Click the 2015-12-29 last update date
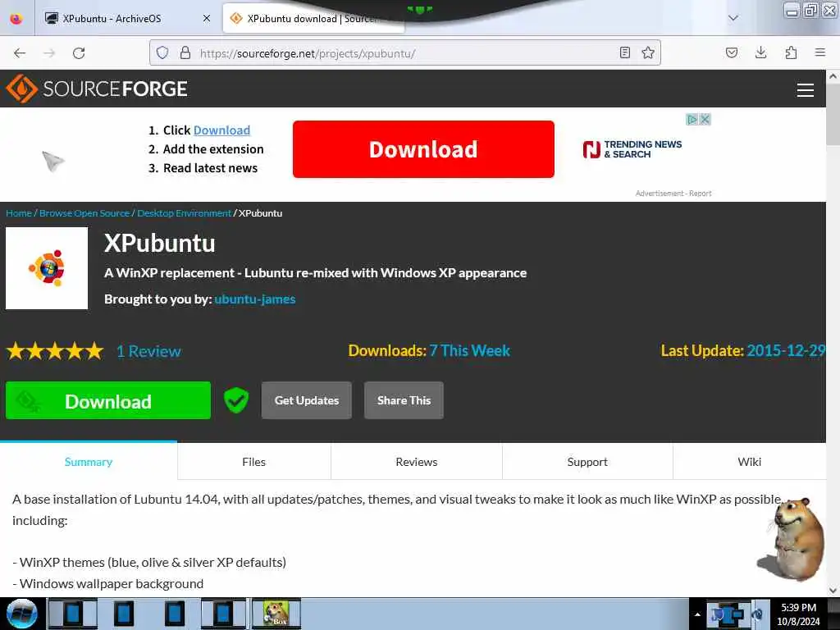 tap(786, 351)
